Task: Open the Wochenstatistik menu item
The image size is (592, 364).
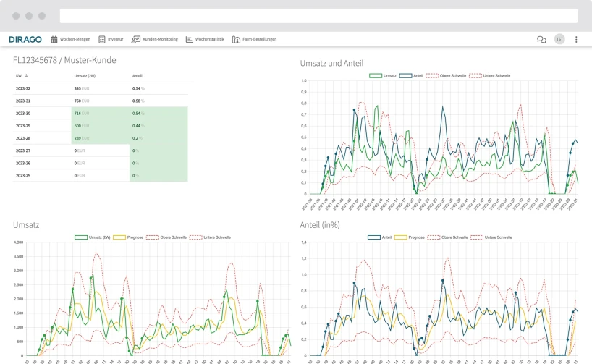Action: coord(209,39)
